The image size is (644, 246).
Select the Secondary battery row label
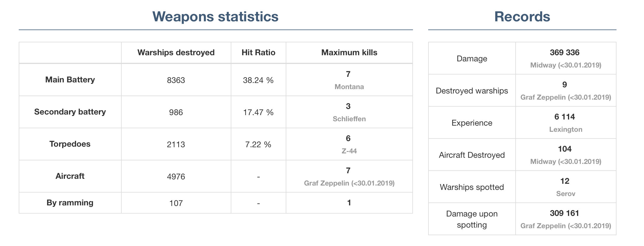tap(70, 112)
